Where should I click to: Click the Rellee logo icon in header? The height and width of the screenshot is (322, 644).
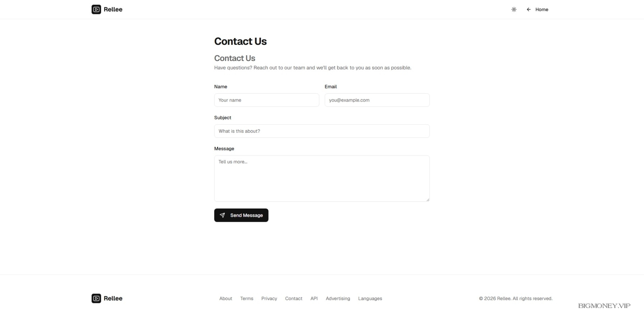pyautogui.click(x=96, y=9)
